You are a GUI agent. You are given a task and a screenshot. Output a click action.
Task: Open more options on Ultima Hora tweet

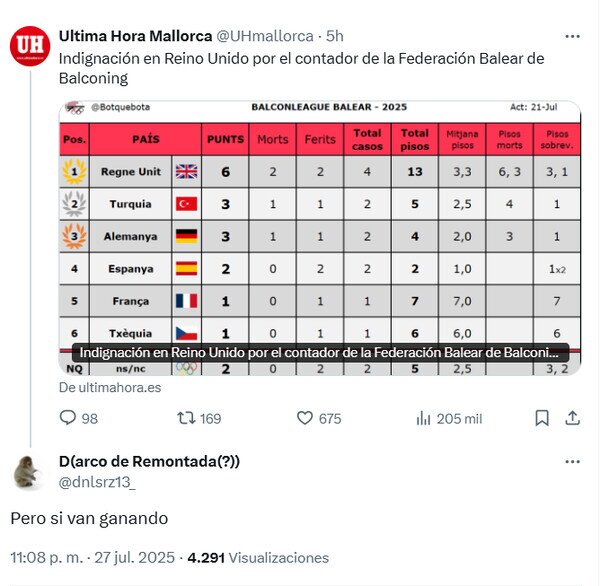(x=572, y=36)
